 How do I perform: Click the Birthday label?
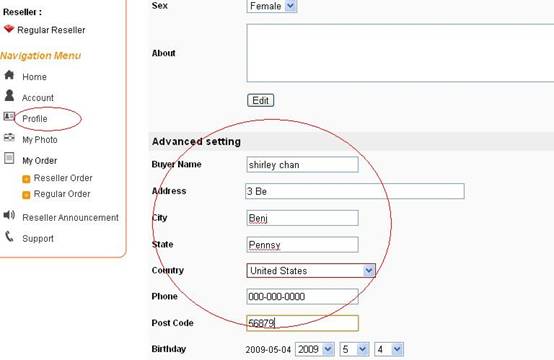coord(169,349)
